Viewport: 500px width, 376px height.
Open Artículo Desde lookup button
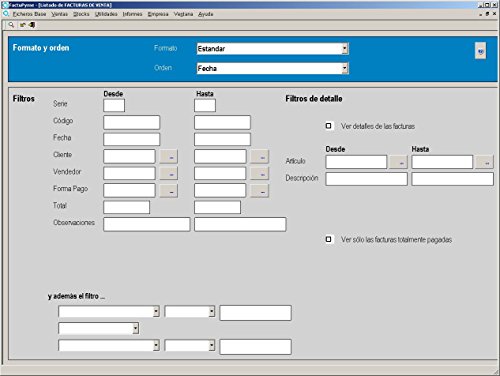click(398, 162)
